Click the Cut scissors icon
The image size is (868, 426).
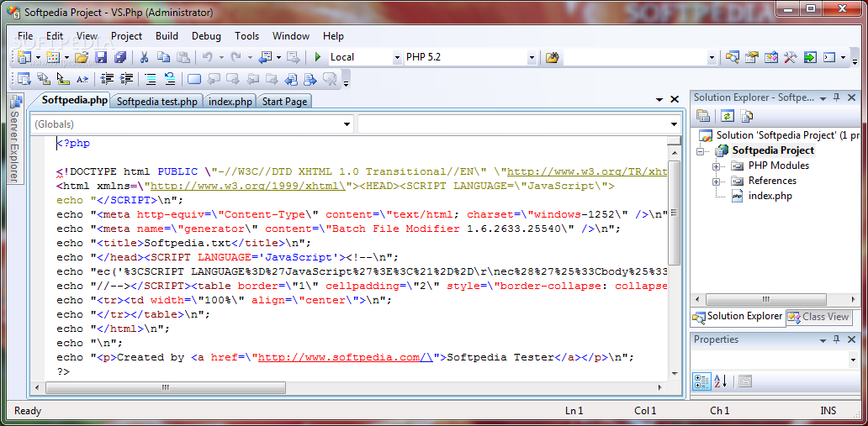pos(144,57)
